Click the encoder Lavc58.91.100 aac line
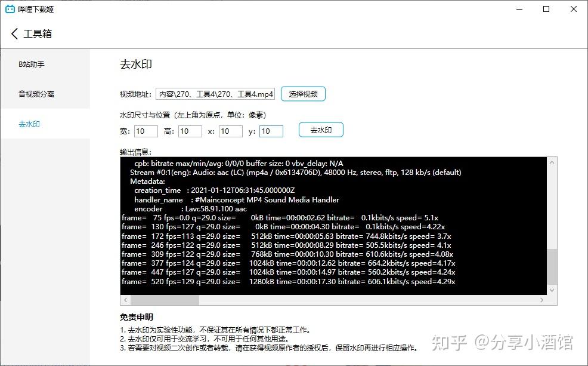The image size is (588, 366). pos(190,209)
